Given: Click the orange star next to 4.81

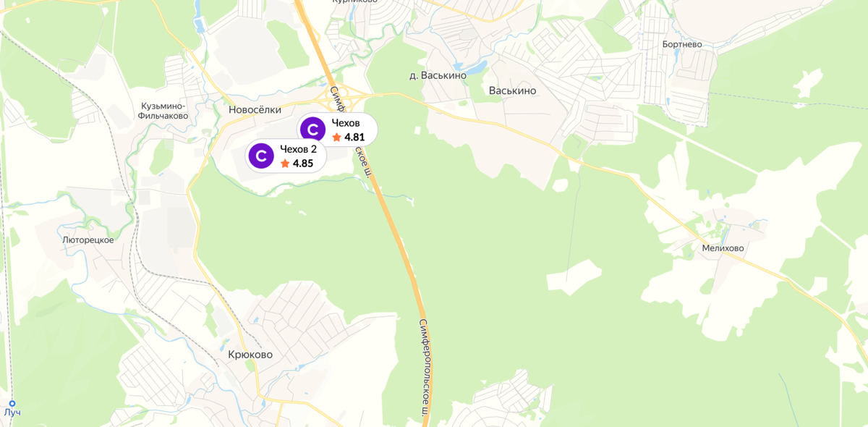Looking at the screenshot, I should (x=336, y=137).
